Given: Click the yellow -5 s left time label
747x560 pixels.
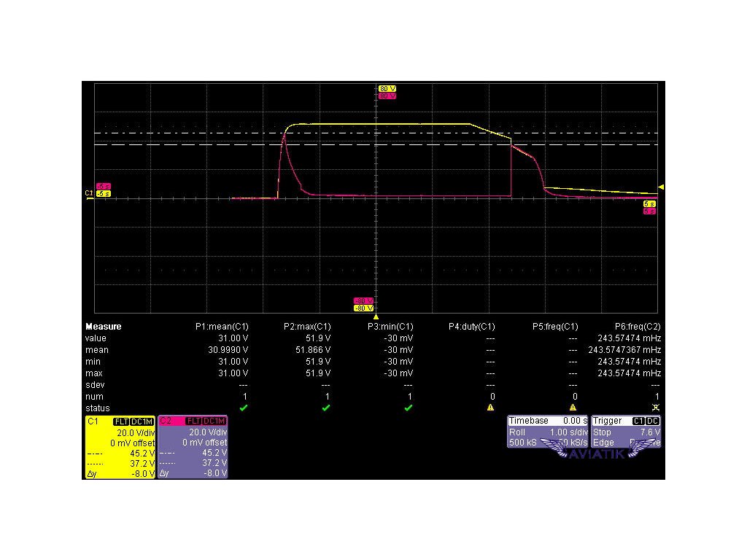Looking at the screenshot, I should (104, 194).
